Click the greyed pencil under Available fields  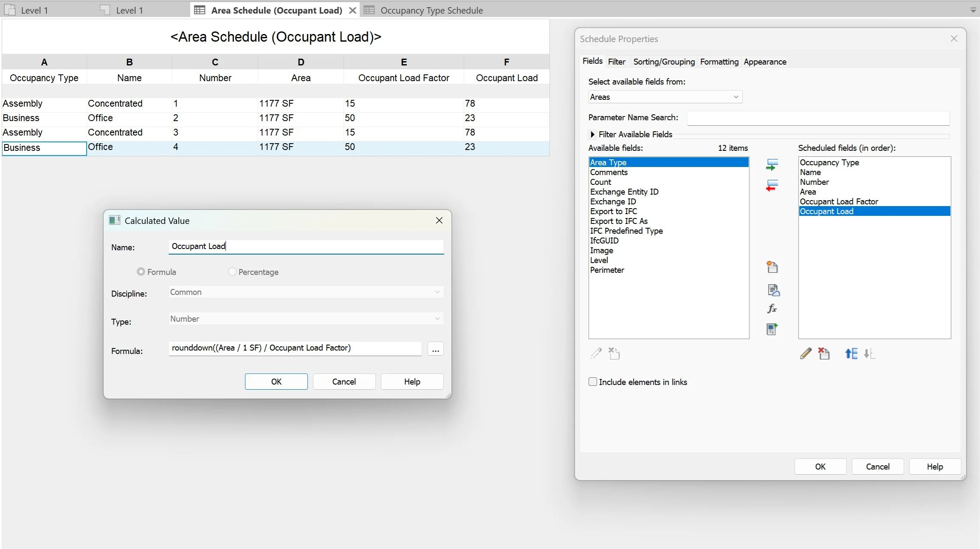coord(596,353)
